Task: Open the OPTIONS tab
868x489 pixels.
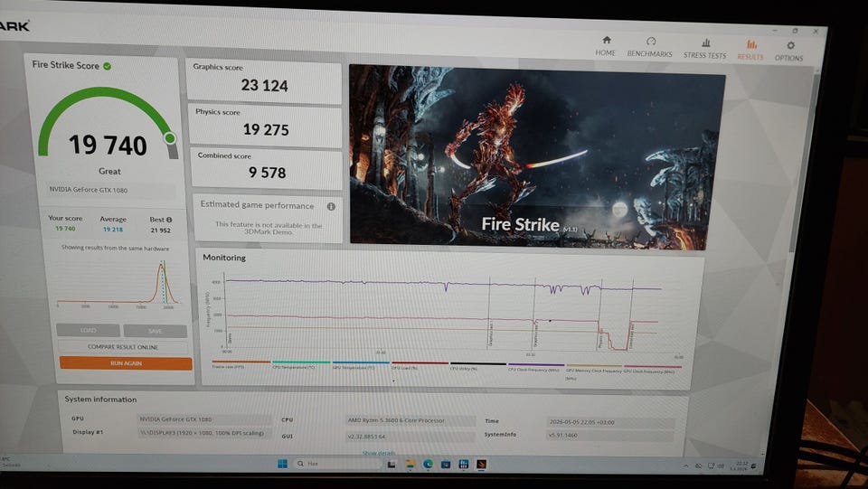Action: tap(788, 51)
